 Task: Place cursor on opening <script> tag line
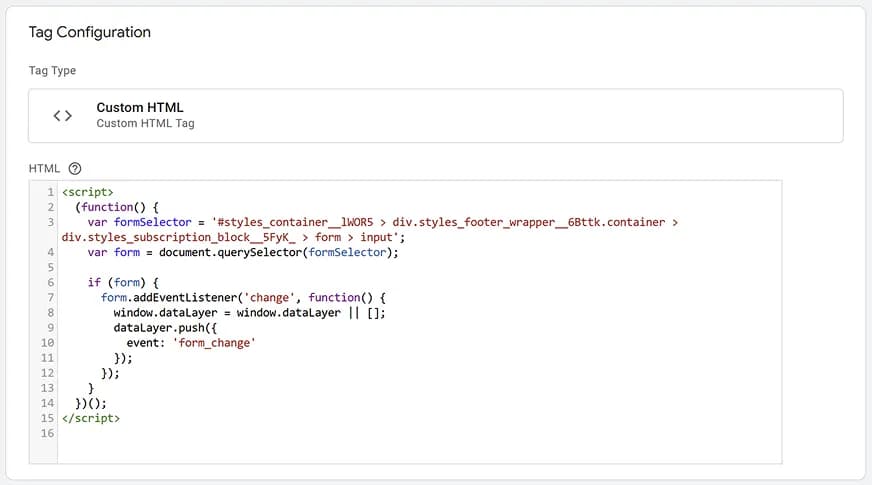(88, 191)
